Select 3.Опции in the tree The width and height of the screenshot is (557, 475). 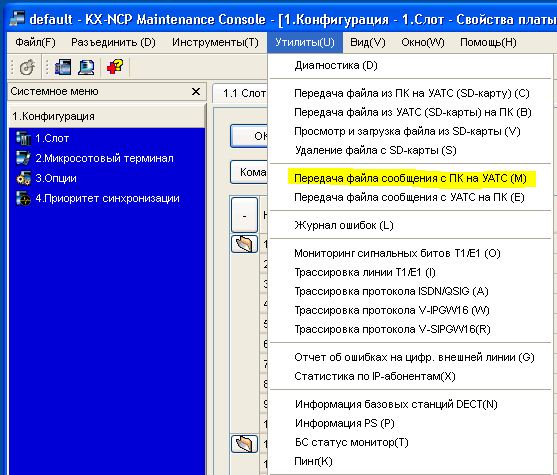pos(56,178)
